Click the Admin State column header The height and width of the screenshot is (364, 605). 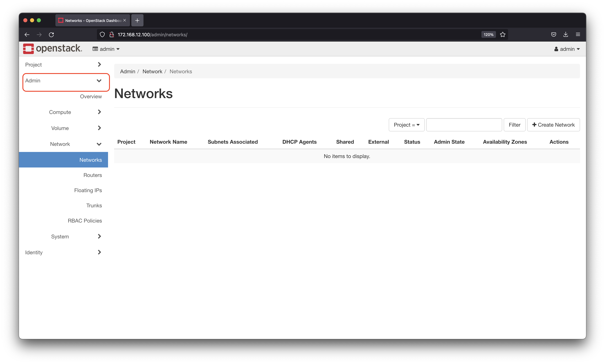point(449,142)
